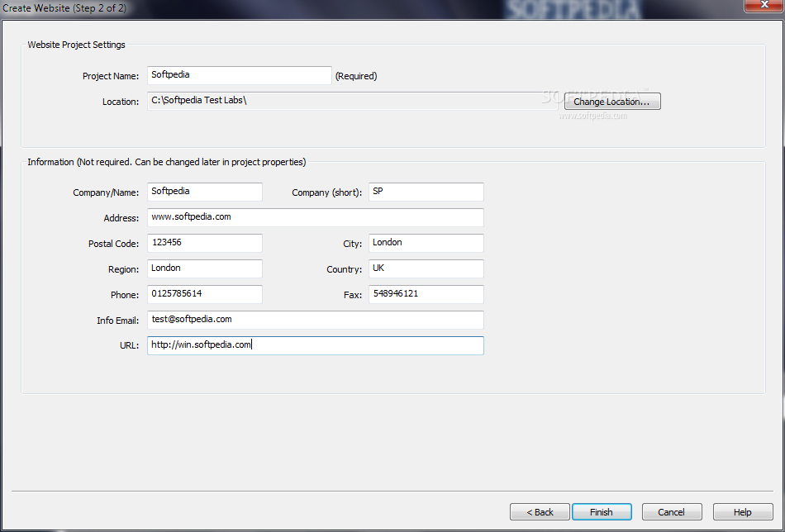Click the "Information (Not required..." group title
The width and height of the screenshot is (785, 532).
coord(167,162)
